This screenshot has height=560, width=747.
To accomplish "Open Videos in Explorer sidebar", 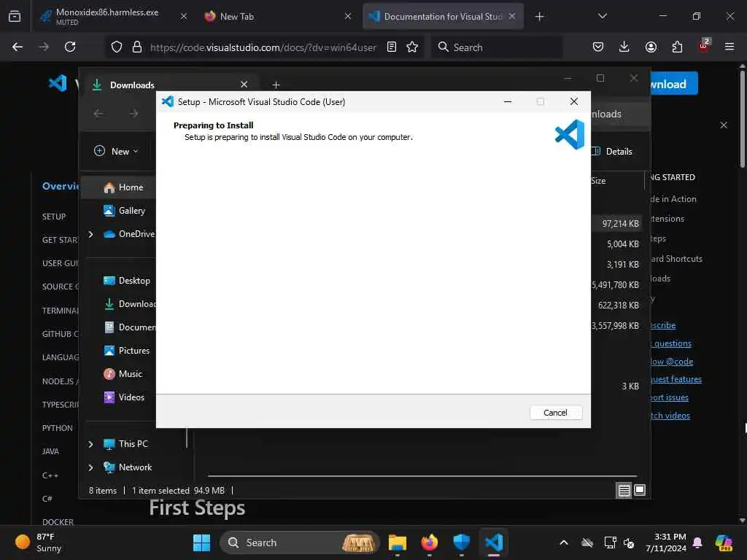I will point(124,397).
